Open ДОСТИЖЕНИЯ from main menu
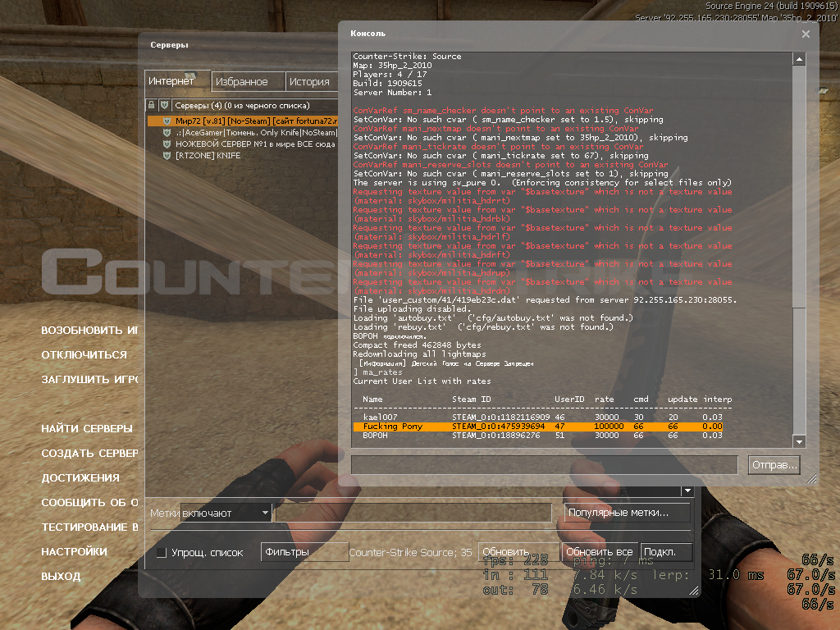The height and width of the screenshot is (630, 840). point(80,478)
